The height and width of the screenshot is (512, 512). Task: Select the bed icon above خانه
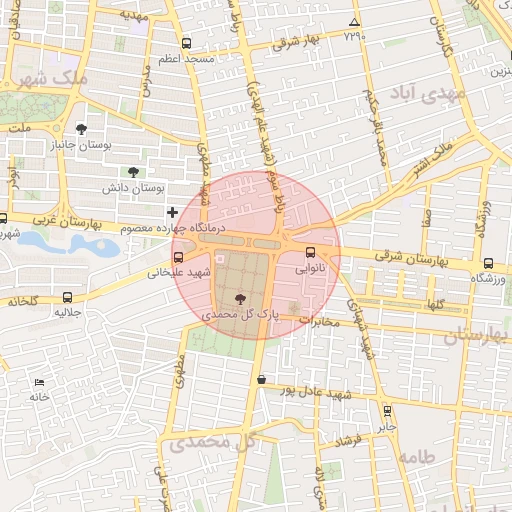click(x=39, y=382)
